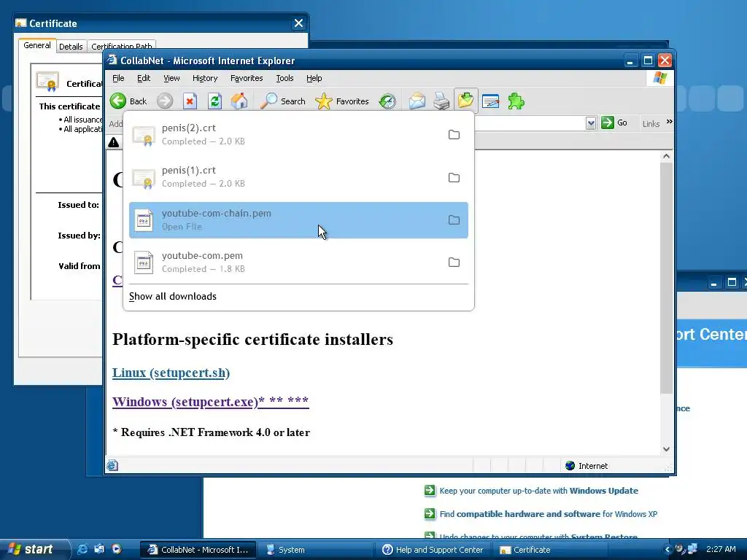Screen dimensions: 747x560
Task: Select General tab in Certificate dialog
Action: click(x=37, y=45)
